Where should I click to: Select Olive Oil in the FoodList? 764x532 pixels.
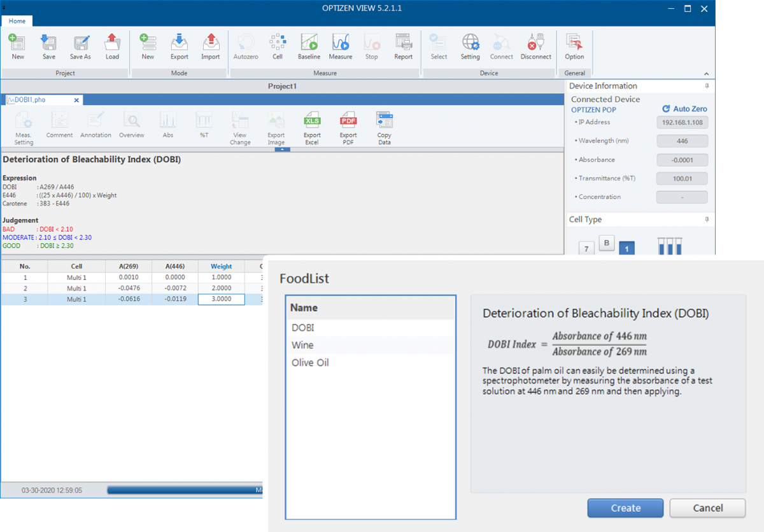click(371, 363)
